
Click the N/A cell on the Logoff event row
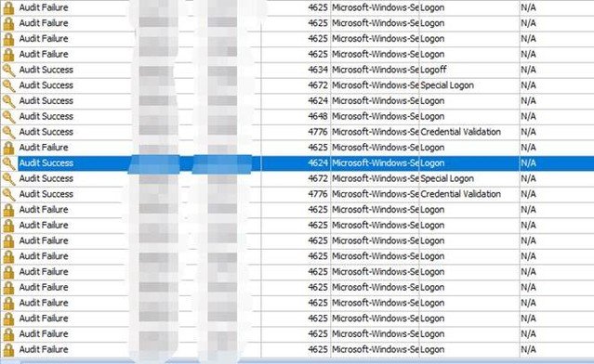557,70
